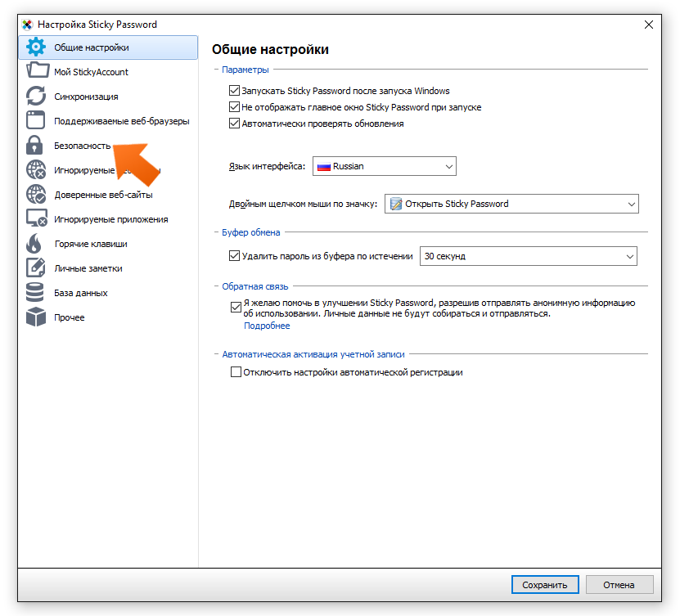
Task: Click the Автоматическая активация учетной записи label
Action: coord(313,354)
